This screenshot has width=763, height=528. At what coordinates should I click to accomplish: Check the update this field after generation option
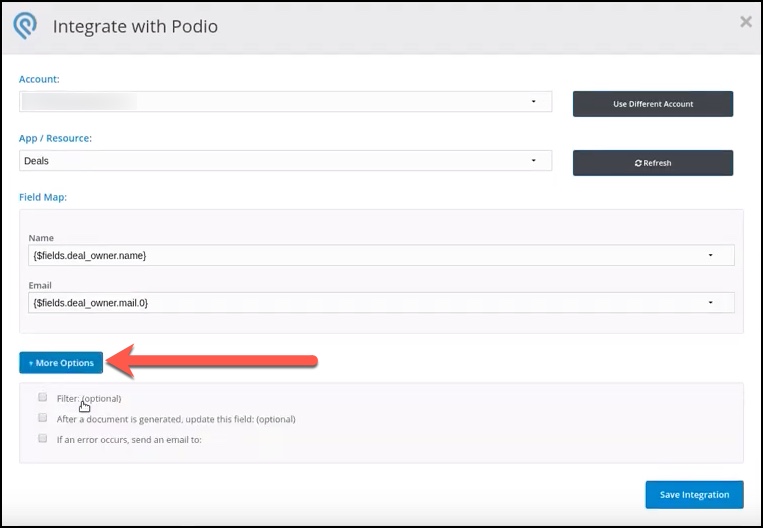click(x=43, y=418)
